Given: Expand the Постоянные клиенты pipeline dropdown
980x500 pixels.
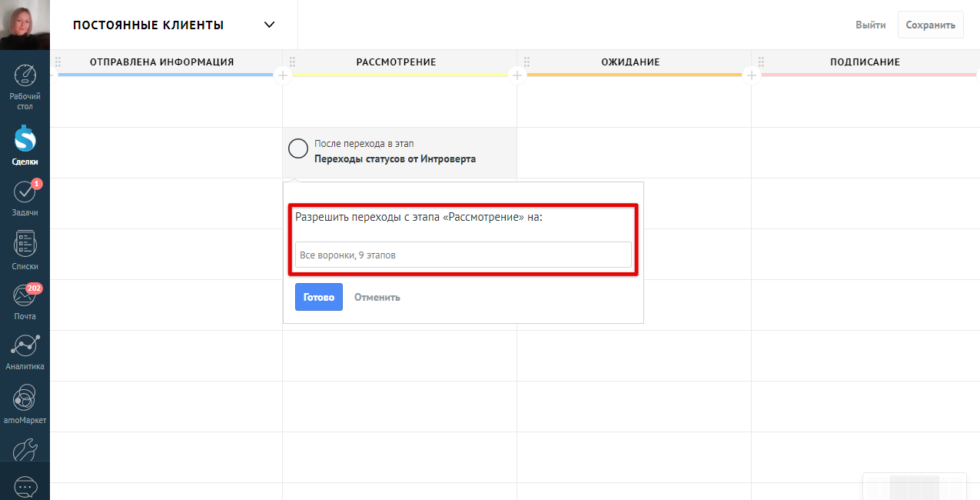Looking at the screenshot, I should [269, 25].
